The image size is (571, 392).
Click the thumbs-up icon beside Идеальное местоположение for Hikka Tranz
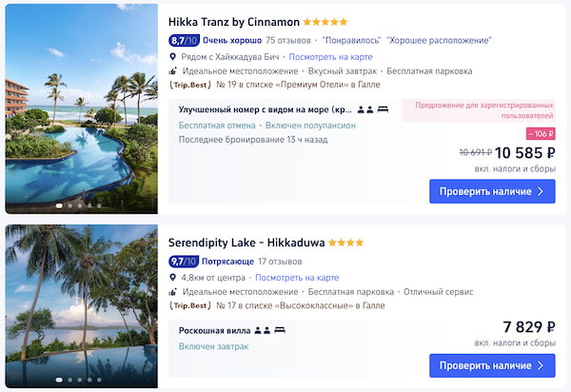tap(173, 71)
